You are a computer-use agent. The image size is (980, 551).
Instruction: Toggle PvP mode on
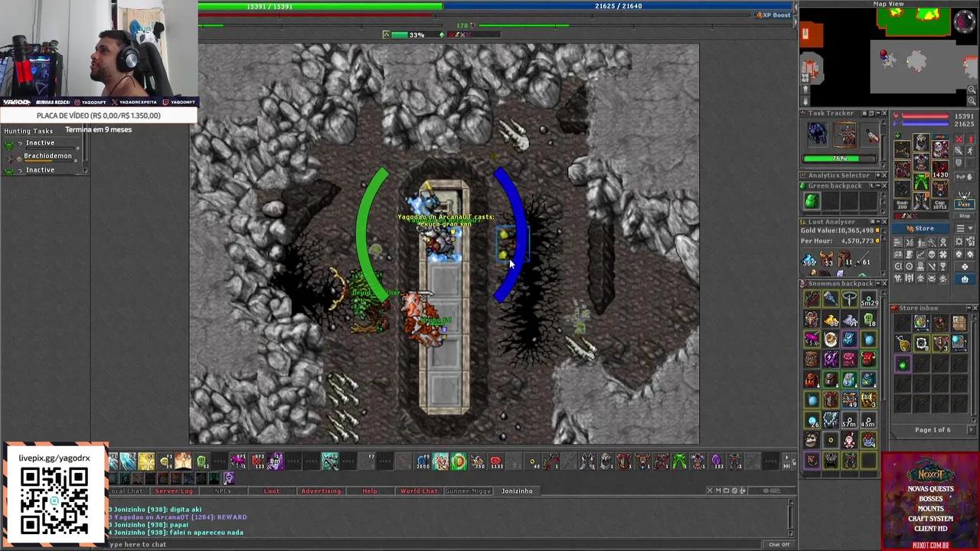[965, 177]
